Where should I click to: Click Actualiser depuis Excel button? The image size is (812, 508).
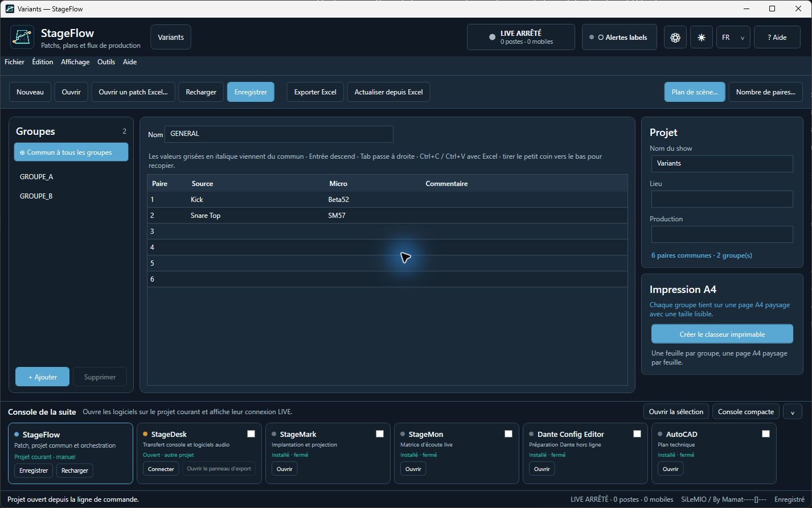coord(389,92)
